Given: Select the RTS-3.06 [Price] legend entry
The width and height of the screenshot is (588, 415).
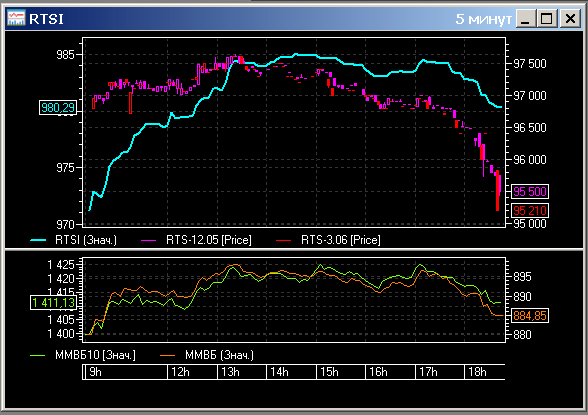Looking at the screenshot, I should pyautogui.click(x=328, y=240).
